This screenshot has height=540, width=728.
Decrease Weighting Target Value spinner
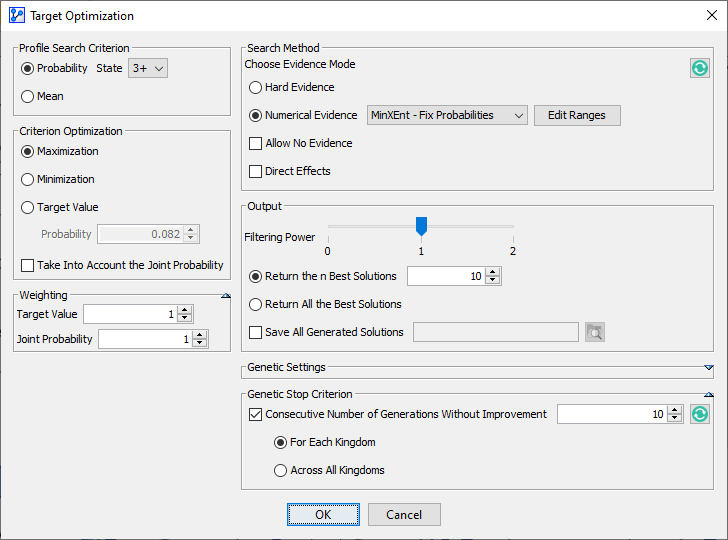pos(185,318)
